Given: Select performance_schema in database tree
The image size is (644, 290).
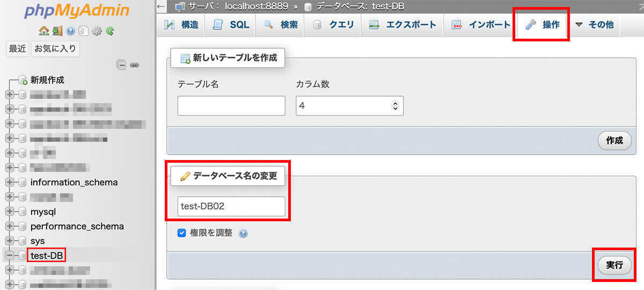Looking at the screenshot, I should coord(77,226).
